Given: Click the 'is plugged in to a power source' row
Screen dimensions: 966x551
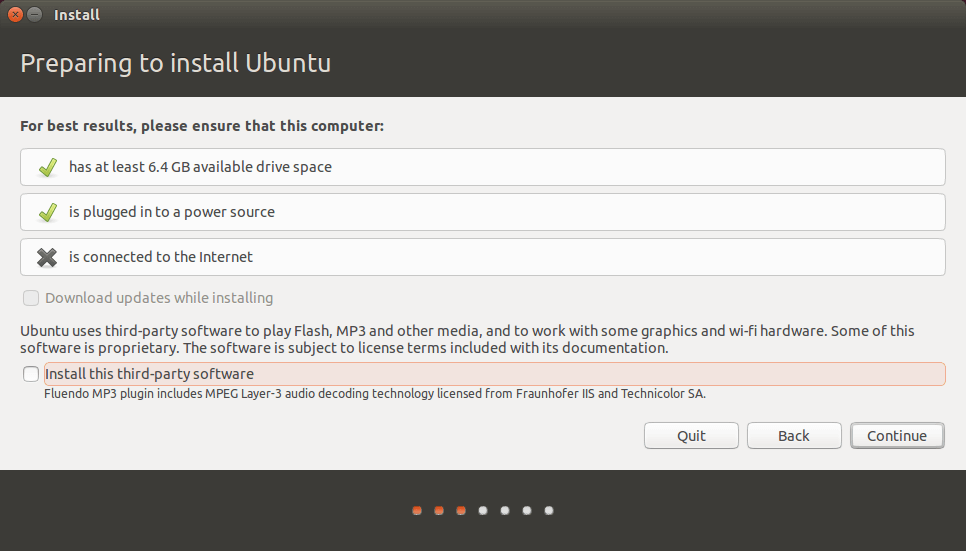Looking at the screenshot, I should tap(483, 212).
